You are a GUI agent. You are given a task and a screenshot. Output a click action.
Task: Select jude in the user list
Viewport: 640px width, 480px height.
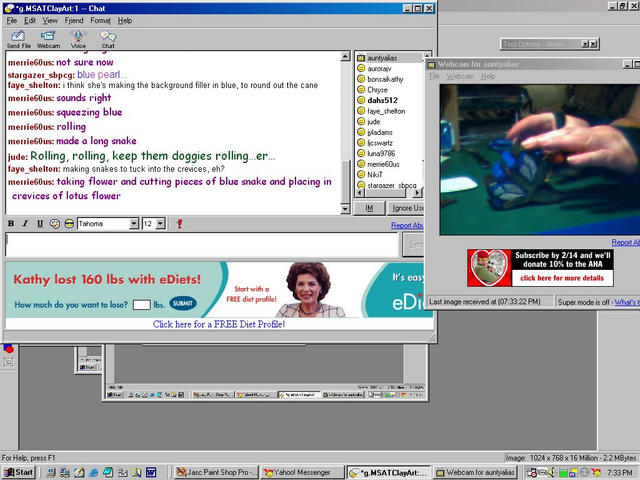point(373,122)
